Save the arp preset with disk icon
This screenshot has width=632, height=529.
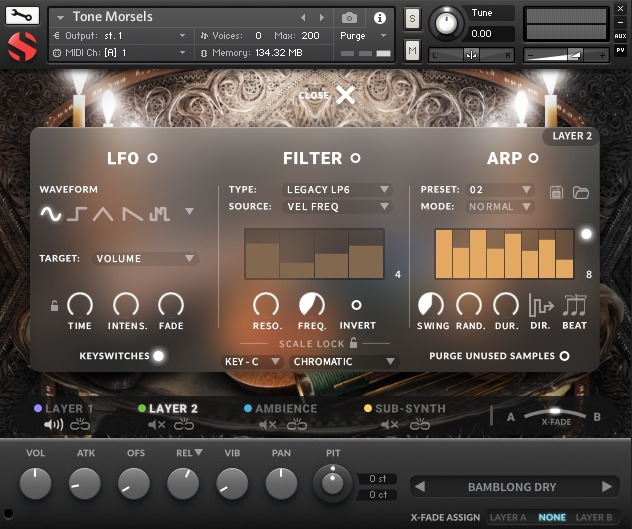[557, 191]
